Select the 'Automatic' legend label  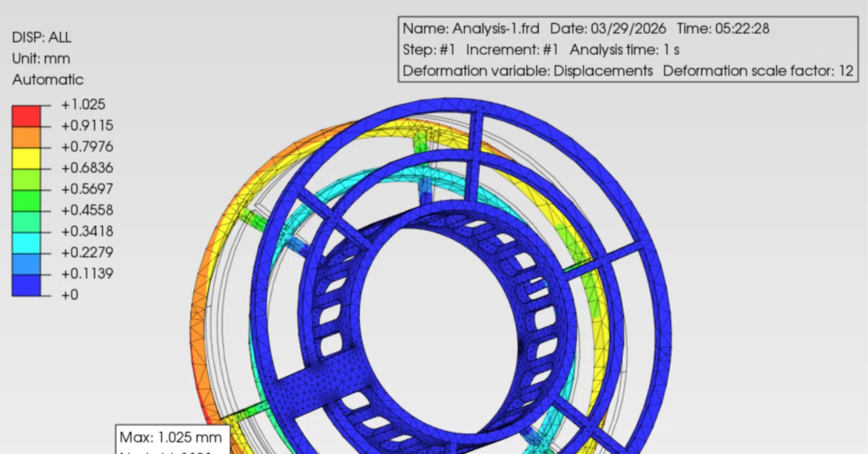coord(48,79)
